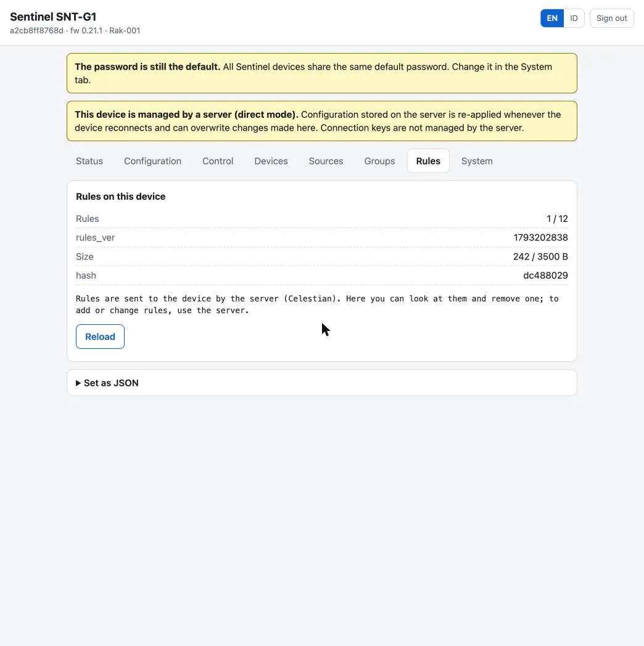Switch language to ID

pos(574,18)
